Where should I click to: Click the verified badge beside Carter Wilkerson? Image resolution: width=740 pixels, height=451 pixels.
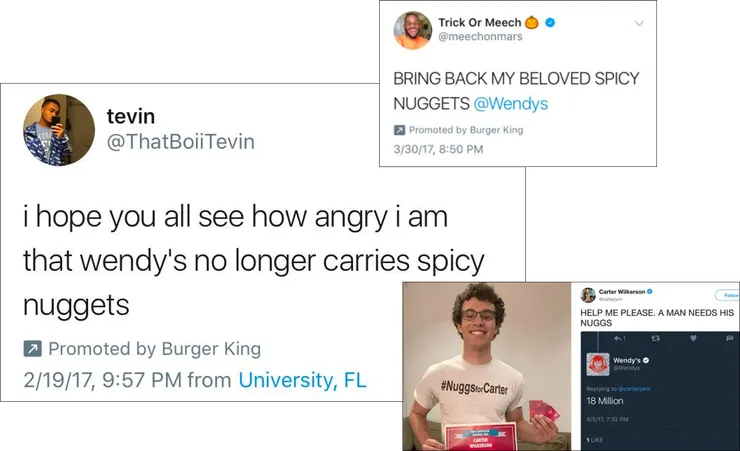[x=650, y=292]
